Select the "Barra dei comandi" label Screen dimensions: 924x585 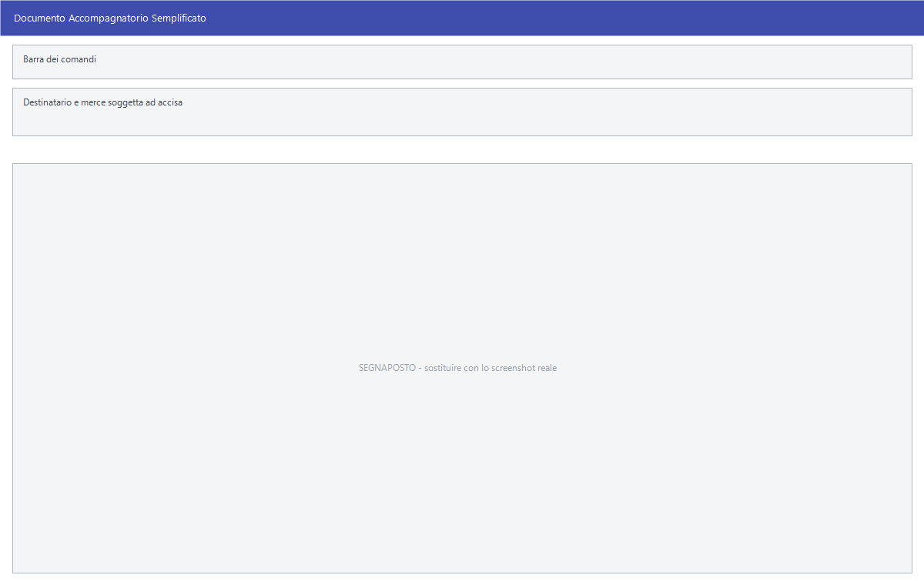60,58
